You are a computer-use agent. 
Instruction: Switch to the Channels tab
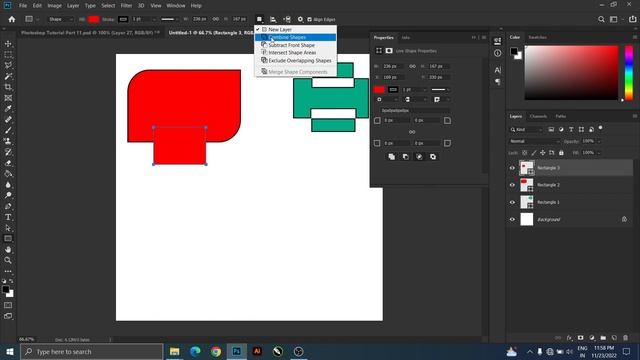(538, 116)
